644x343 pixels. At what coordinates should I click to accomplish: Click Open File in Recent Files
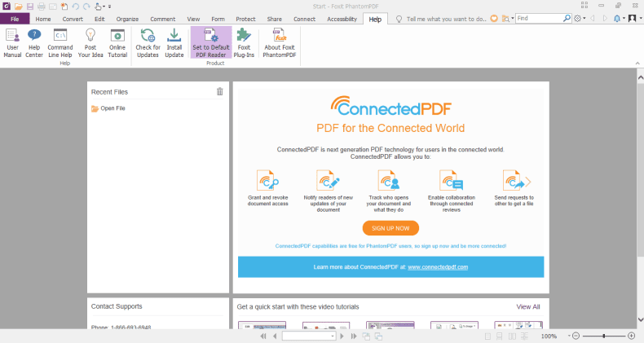coord(108,108)
